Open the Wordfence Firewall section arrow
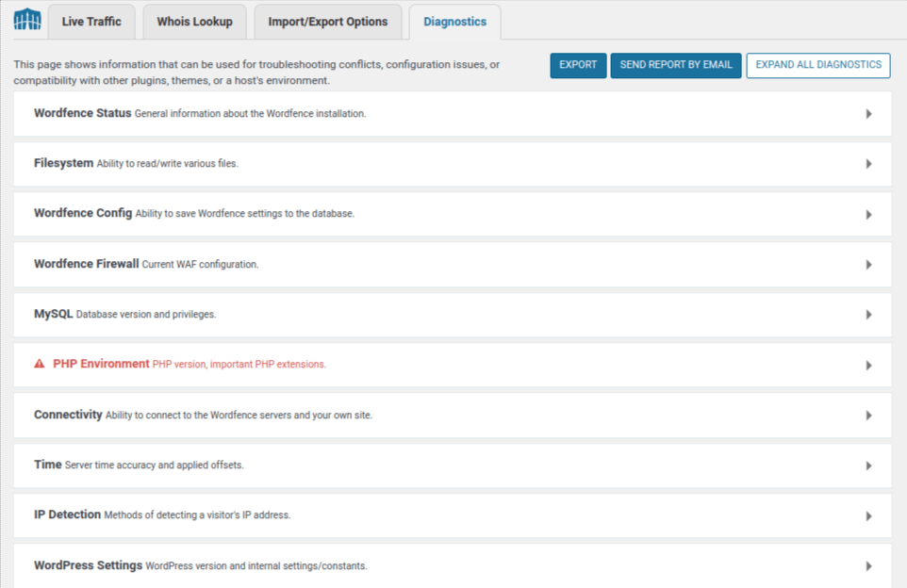Image resolution: width=907 pixels, height=588 pixels. point(868,265)
